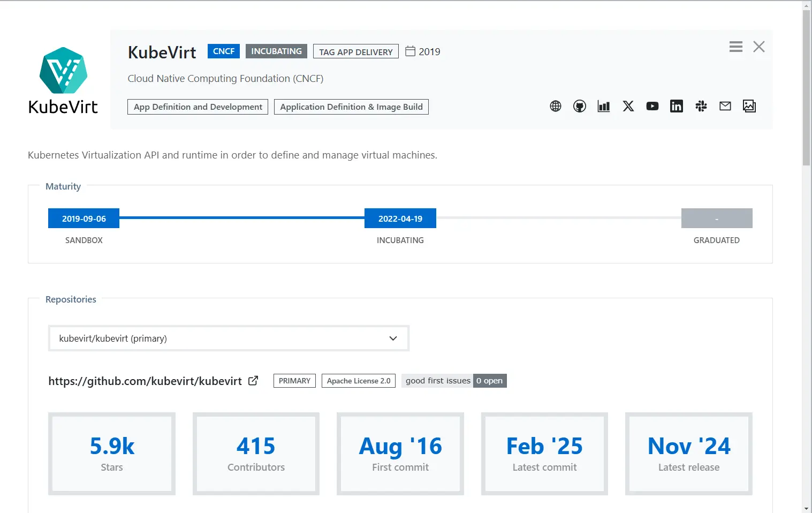View the artwork images icon

749,106
